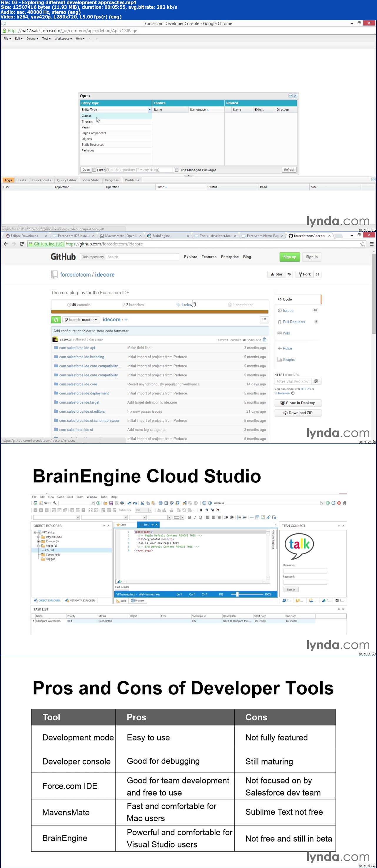Click the pin icon on Open dialog
Screen dimensions: 377x868
coord(290,96)
